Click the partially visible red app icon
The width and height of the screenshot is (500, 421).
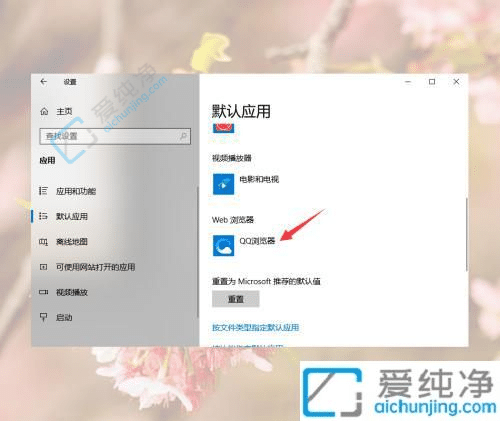tap(223, 128)
